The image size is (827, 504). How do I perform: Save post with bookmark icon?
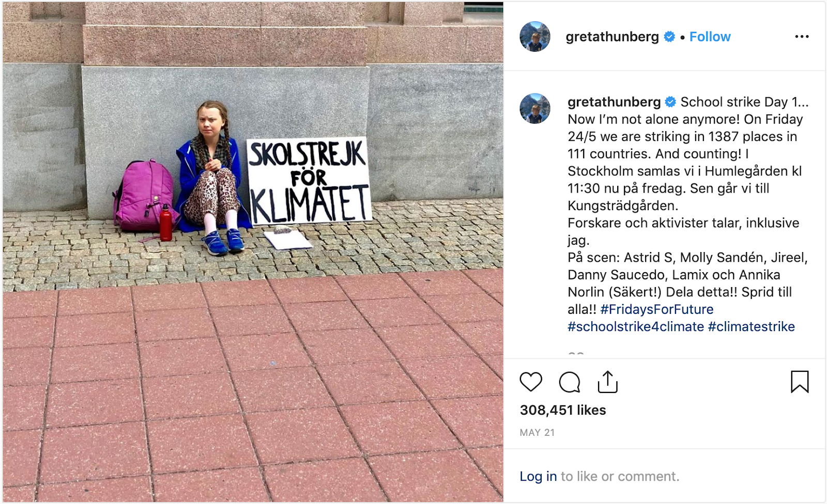click(x=800, y=382)
